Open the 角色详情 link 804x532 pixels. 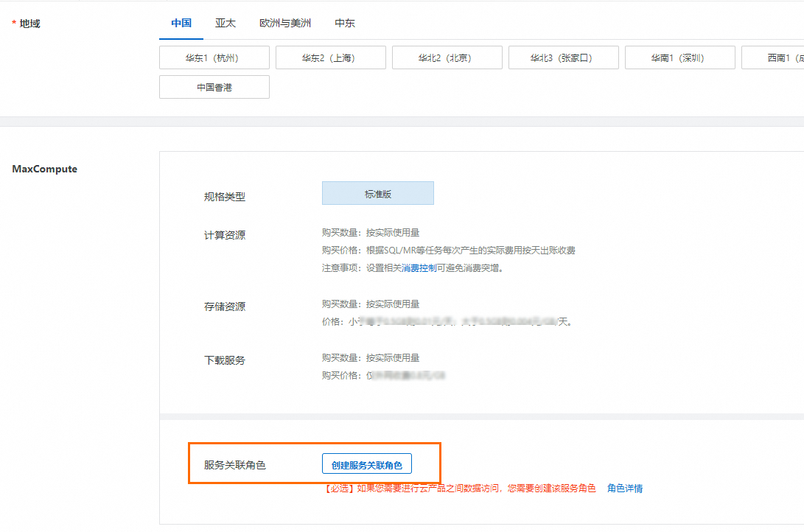[x=624, y=489]
